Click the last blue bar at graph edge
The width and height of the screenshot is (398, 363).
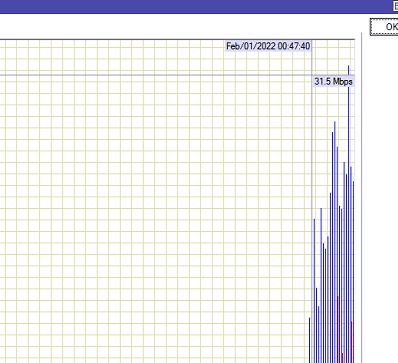353,272
